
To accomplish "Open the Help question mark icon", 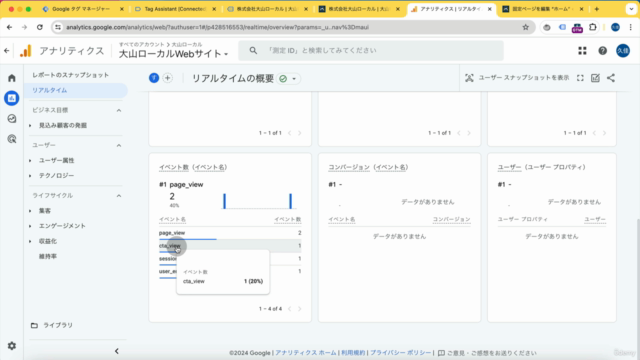I will (x=602, y=51).
